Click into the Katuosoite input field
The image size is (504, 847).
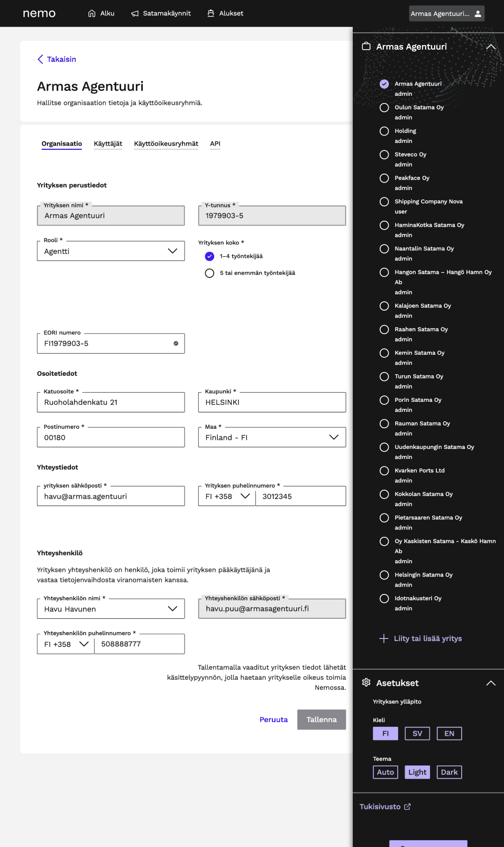click(x=111, y=402)
